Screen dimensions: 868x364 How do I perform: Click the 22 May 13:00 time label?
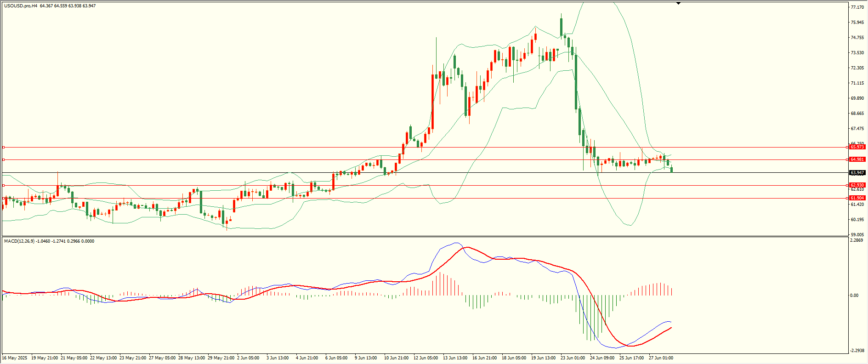click(103, 358)
